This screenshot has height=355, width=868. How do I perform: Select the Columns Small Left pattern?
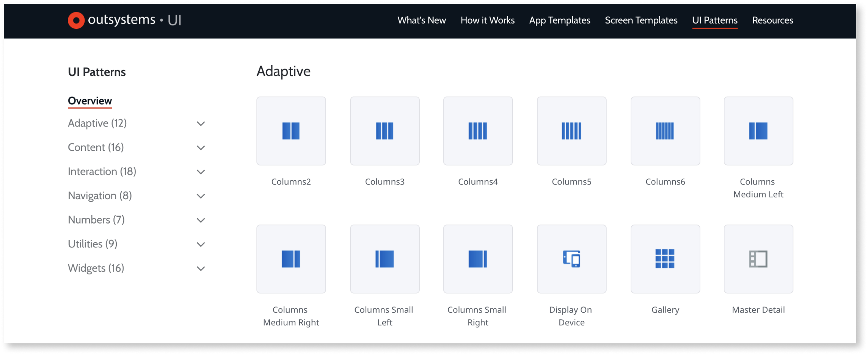click(x=385, y=259)
